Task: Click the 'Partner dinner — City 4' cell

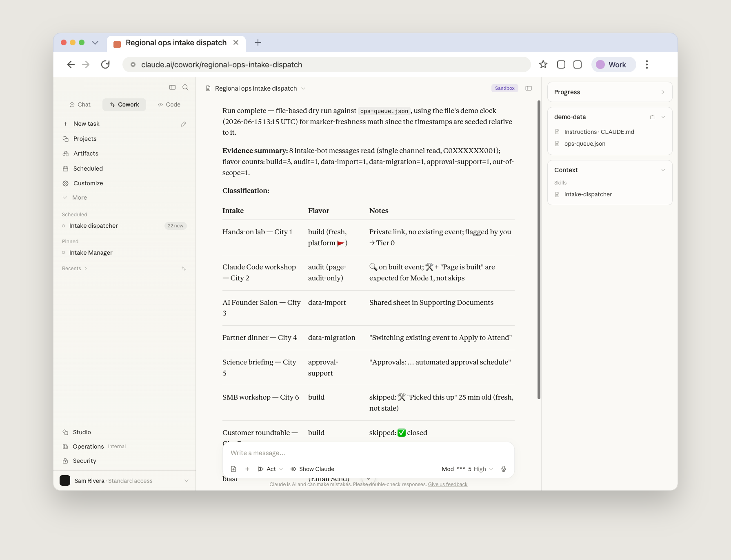Action: (260, 338)
